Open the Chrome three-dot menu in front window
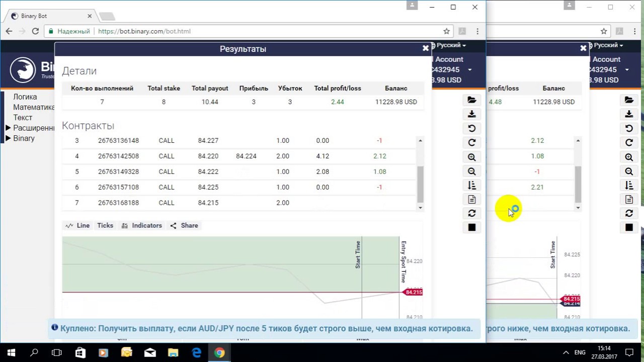The height and width of the screenshot is (362, 644). coord(477,31)
